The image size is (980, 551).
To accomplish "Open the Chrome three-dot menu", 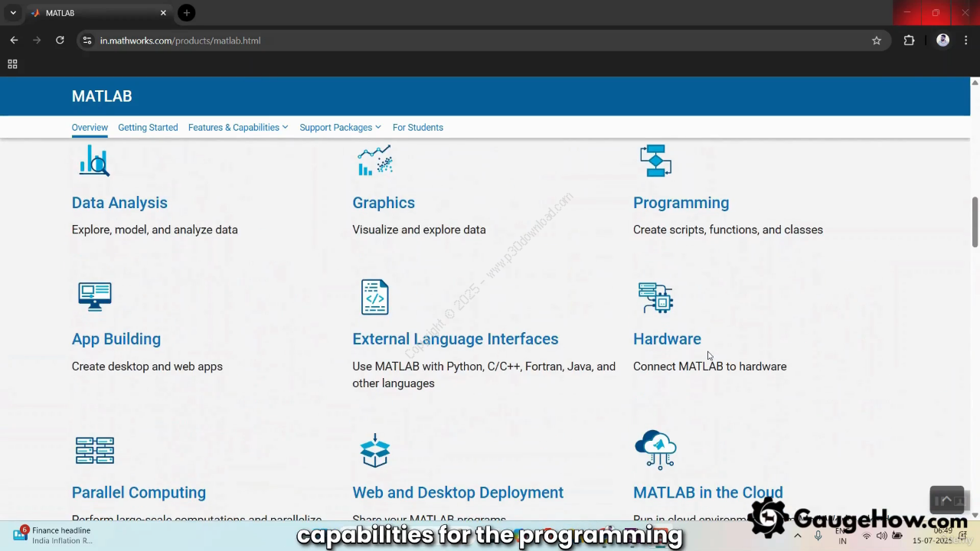I will pos(966,41).
